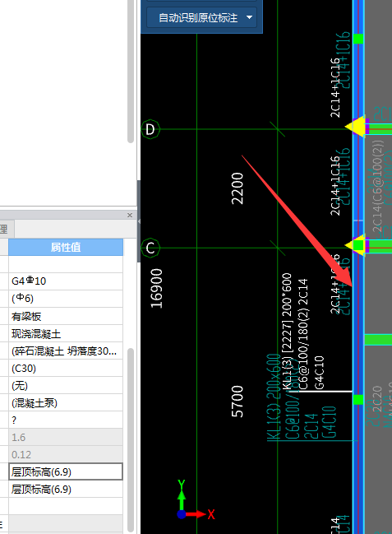Select the 有梁板 property value
The width and height of the screenshot is (392, 534).
(x=66, y=316)
